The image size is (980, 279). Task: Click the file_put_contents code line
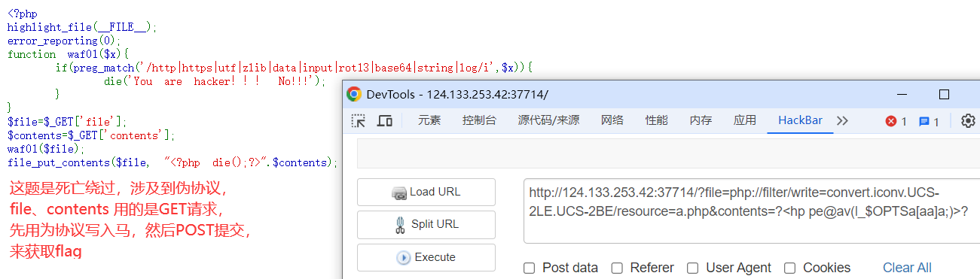tap(172, 162)
